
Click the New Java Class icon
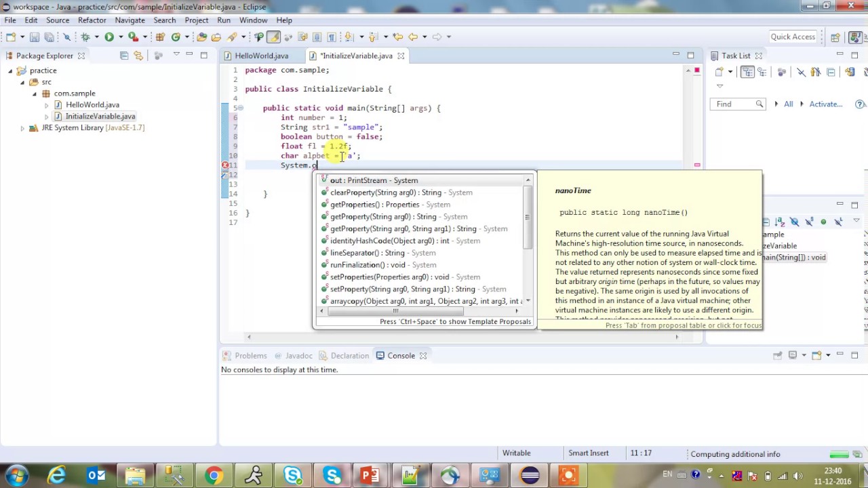point(176,37)
